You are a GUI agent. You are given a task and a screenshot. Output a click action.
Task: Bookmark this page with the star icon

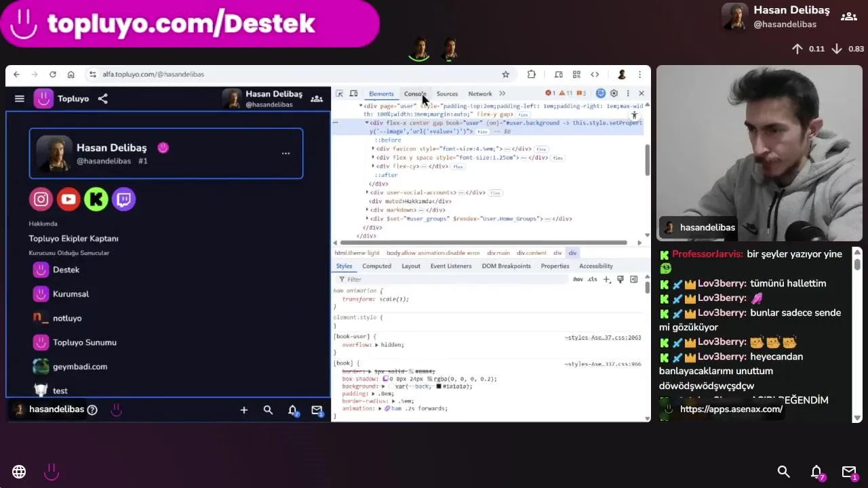coord(505,75)
